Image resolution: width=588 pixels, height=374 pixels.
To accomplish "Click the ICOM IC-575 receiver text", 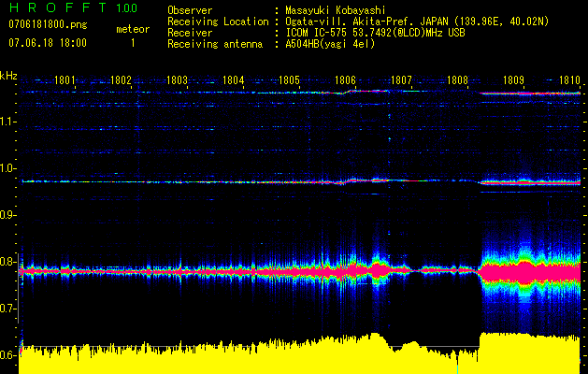I will click(x=376, y=33).
